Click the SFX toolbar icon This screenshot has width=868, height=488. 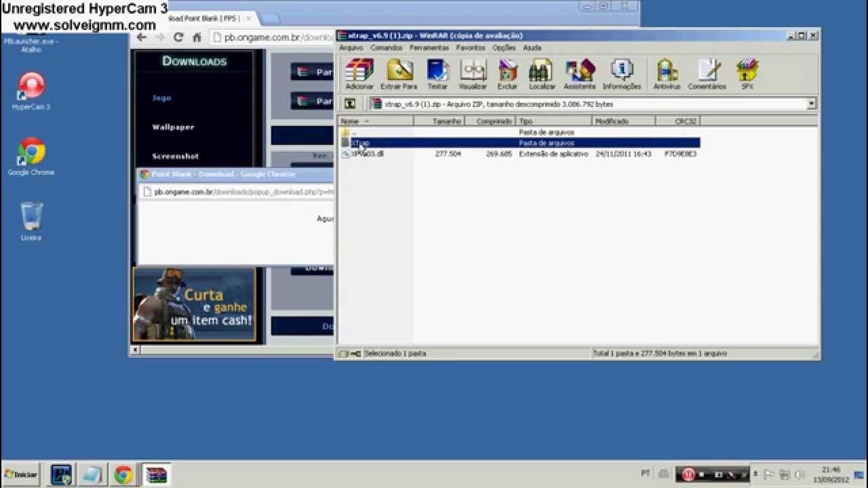coord(747,74)
